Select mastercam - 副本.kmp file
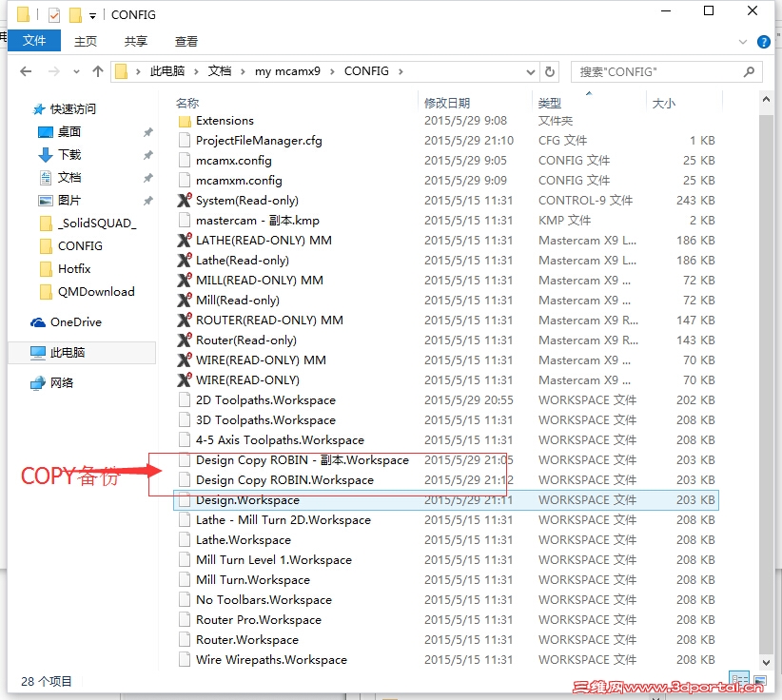Screen dimensions: 782x700 tap(258, 221)
